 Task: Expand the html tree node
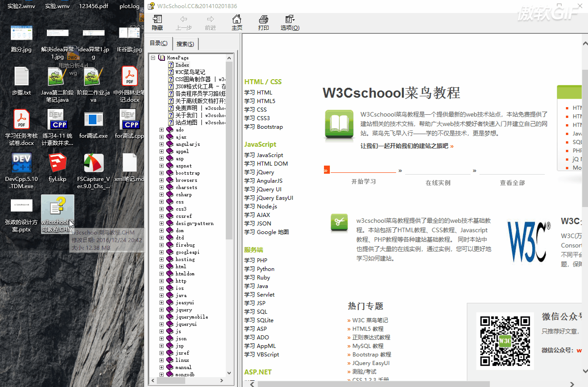pos(161,266)
